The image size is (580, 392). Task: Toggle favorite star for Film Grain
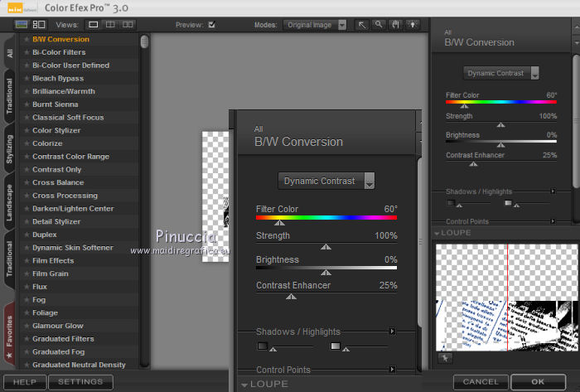pyautogui.click(x=27, y=273)
